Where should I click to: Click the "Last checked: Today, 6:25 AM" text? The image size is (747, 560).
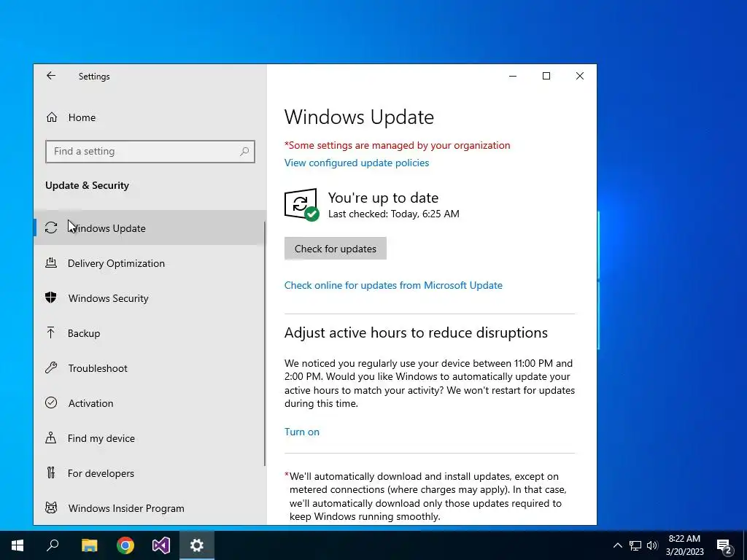393,214
